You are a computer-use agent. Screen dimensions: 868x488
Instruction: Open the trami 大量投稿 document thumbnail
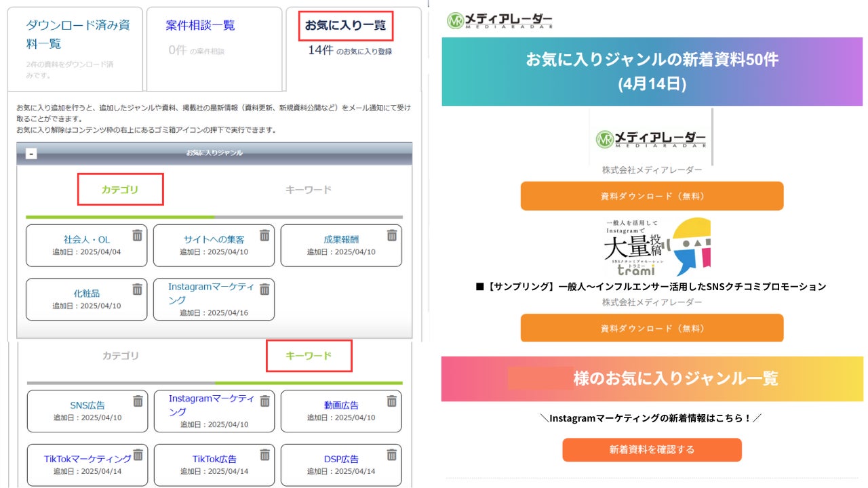coord(656,247)
